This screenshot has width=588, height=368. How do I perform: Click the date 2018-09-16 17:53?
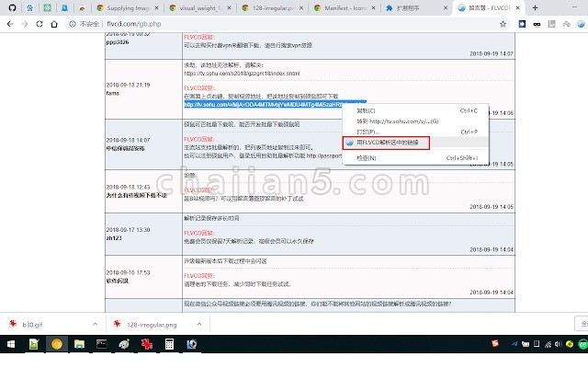128,272
